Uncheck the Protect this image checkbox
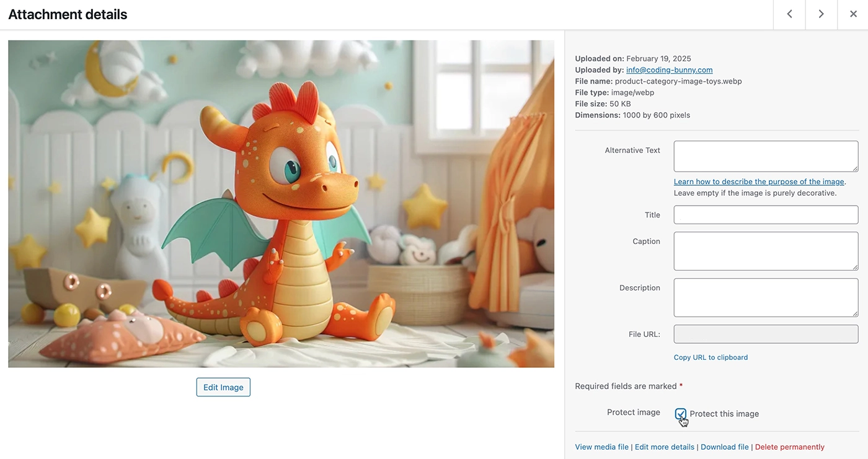The width and height of the screenshot is (868, 459). (681, 414)
